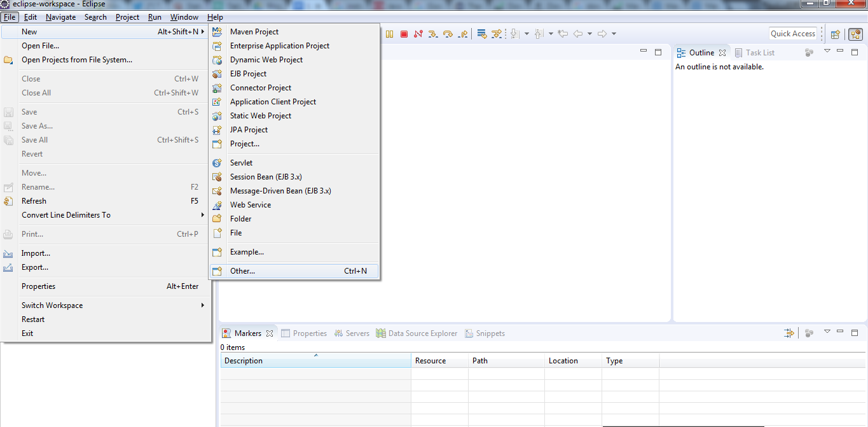Click inside the Quick Access search box
The height and width of the screenshot is (427, 868).
(792, 33)
